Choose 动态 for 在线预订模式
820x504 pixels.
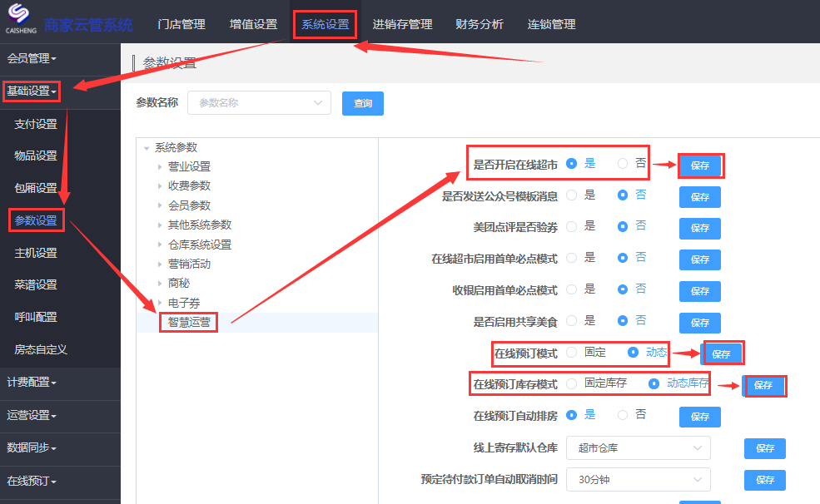pos(633,353)
